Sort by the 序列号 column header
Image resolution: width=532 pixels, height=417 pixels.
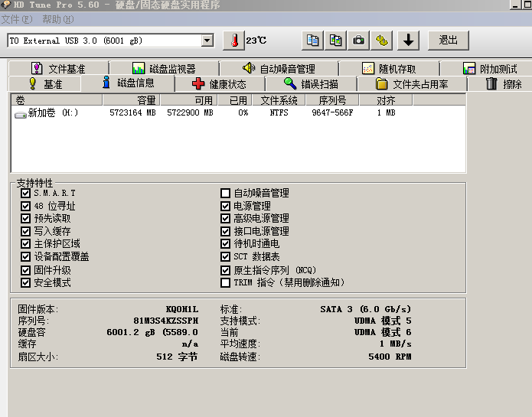[x=332, y=100]
